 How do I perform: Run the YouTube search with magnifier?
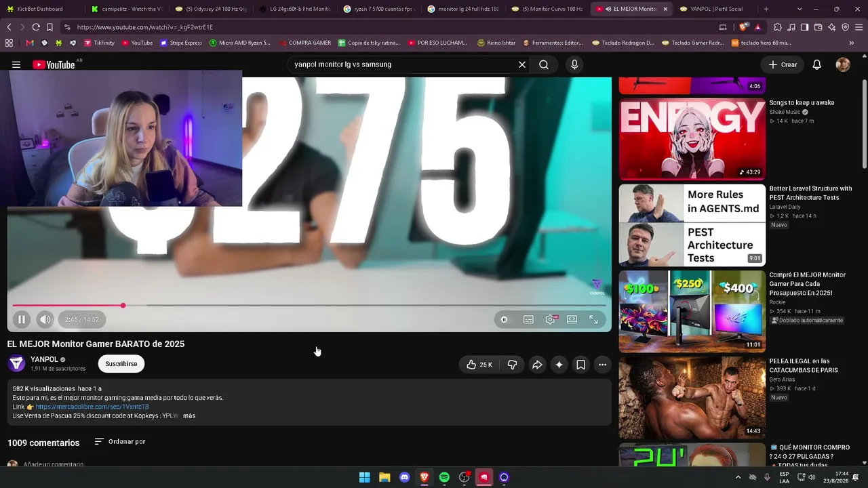click(x=544, y=64)
